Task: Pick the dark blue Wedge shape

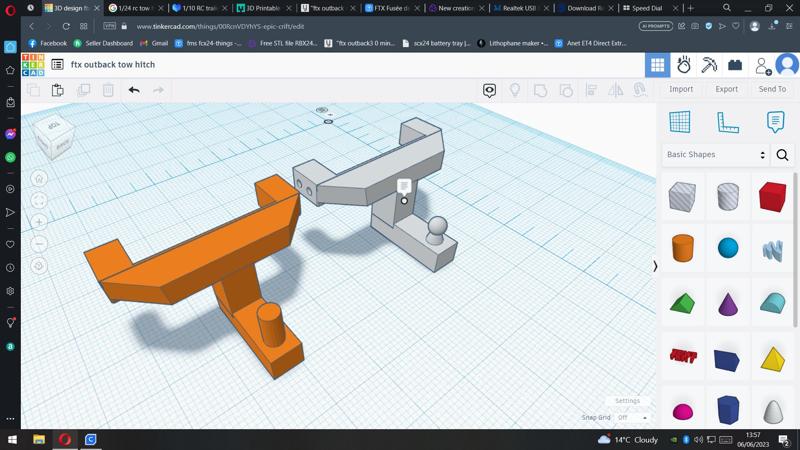Action: coord(727,360)
